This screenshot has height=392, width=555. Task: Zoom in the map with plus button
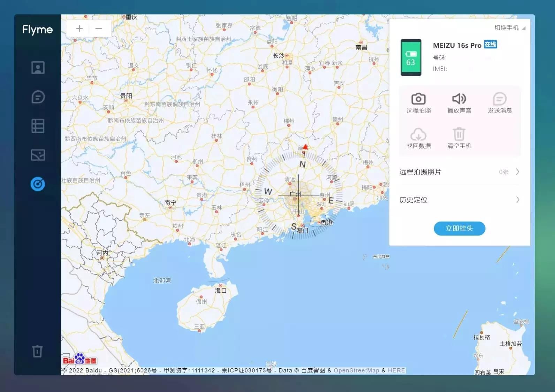tap(79, 29)
